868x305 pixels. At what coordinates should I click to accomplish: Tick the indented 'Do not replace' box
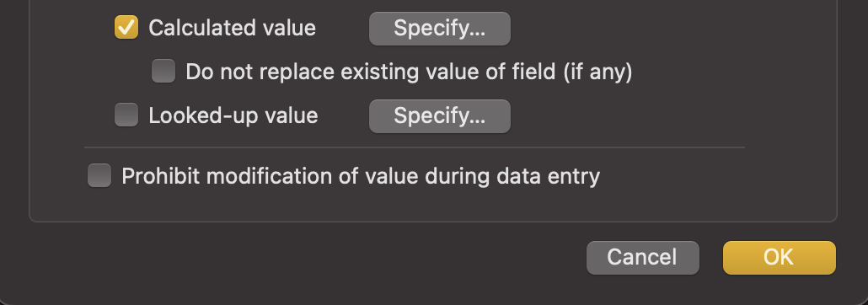click(163, 71)
